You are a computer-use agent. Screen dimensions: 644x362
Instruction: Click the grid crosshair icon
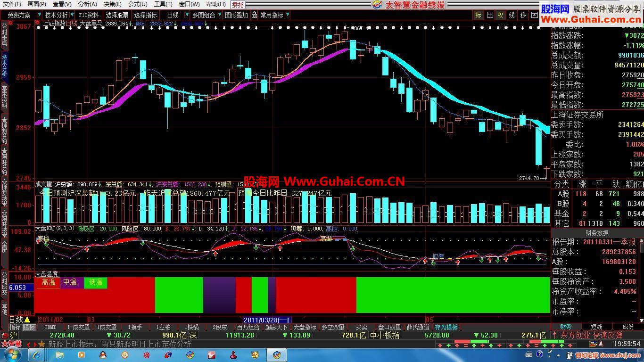click(490, 15)
